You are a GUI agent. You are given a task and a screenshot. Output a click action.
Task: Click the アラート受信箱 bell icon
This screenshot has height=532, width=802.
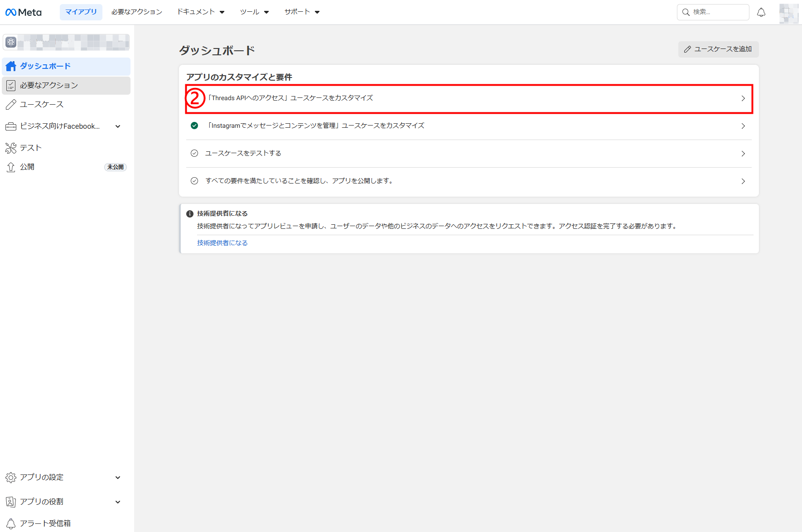click(11, 524)
